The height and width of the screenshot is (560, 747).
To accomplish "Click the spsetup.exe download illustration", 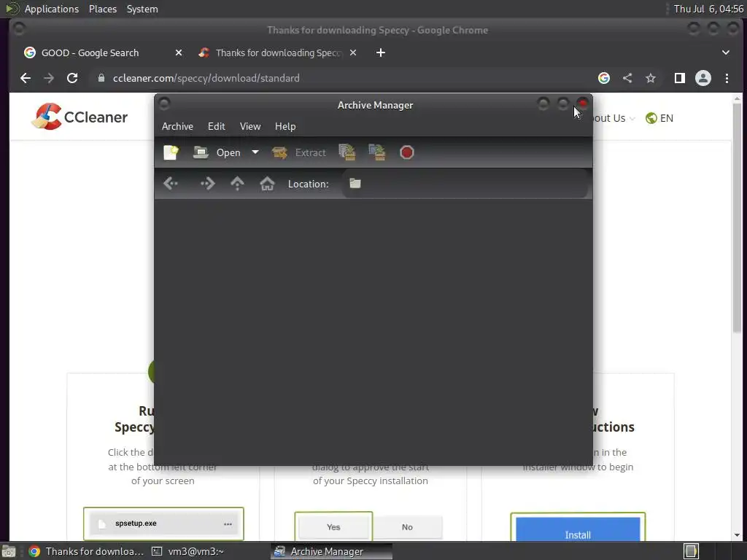I will pos(163,524).
